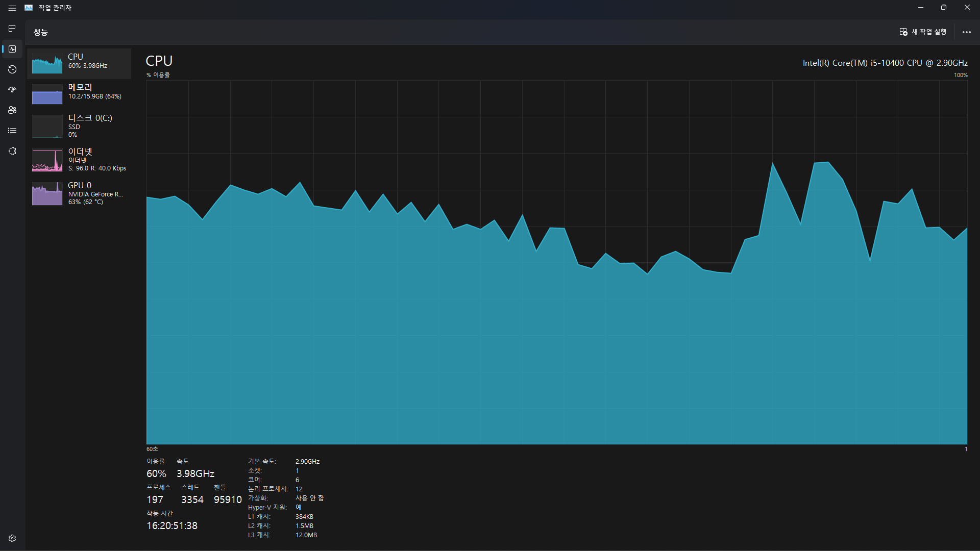Click the 새 작업 실행 button
The height and width of the screenshot is (551, 980).
point(923,32)
